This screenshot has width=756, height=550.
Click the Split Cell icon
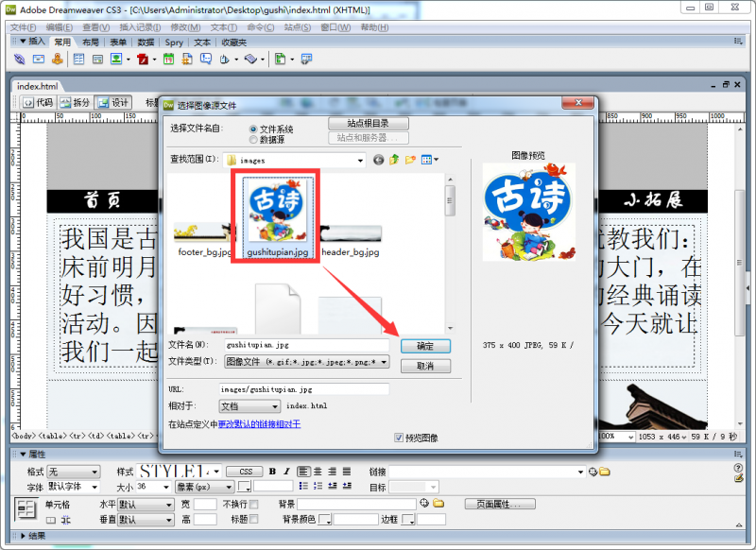[66, 520]
